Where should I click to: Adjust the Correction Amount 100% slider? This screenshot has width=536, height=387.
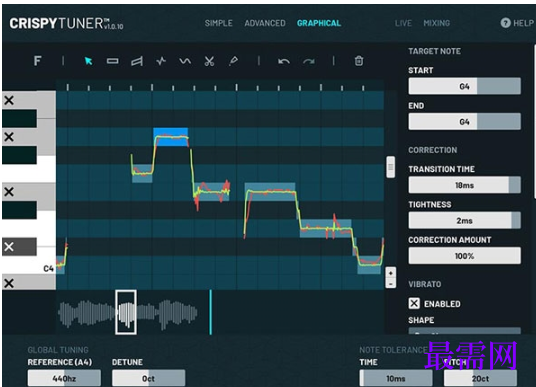pos(464,256)
